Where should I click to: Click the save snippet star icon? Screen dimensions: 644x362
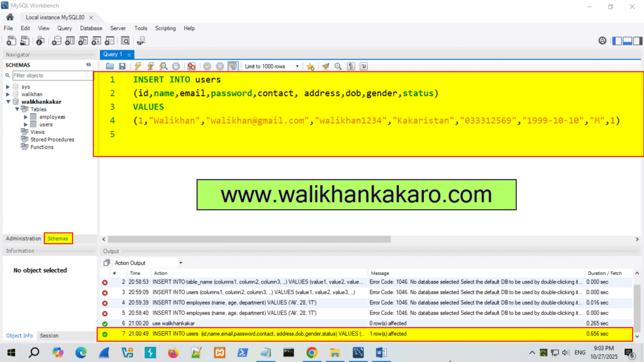[x=311, y=66]
